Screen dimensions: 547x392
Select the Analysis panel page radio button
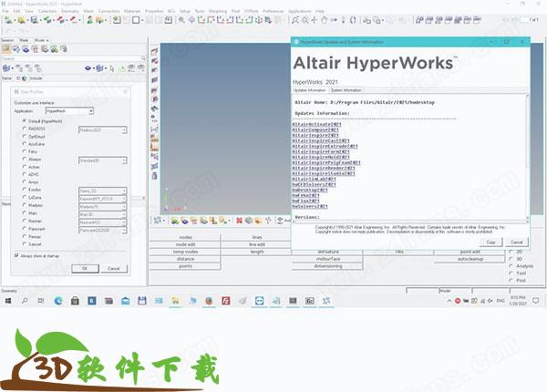click(511, 266)
